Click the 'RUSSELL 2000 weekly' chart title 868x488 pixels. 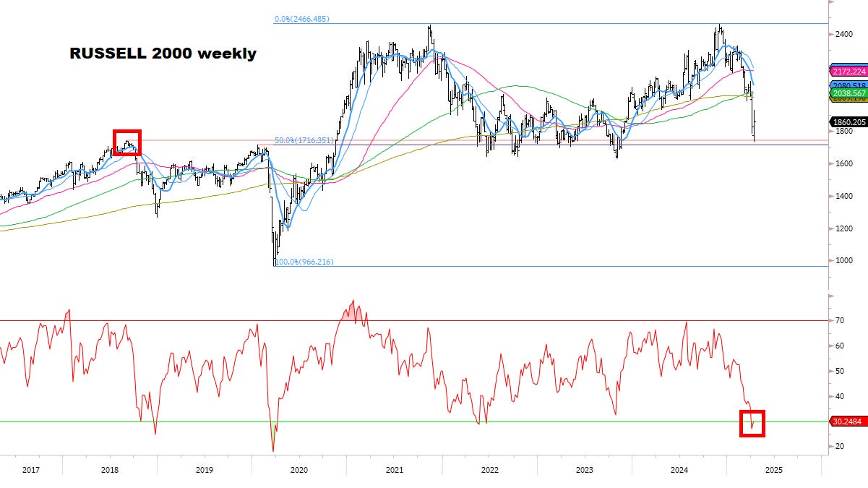163,53
